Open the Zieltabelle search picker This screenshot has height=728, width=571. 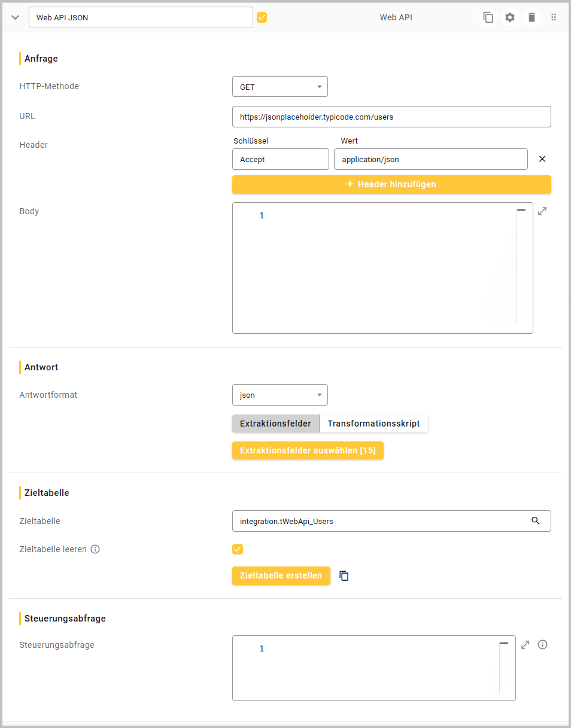coord(536,521)
